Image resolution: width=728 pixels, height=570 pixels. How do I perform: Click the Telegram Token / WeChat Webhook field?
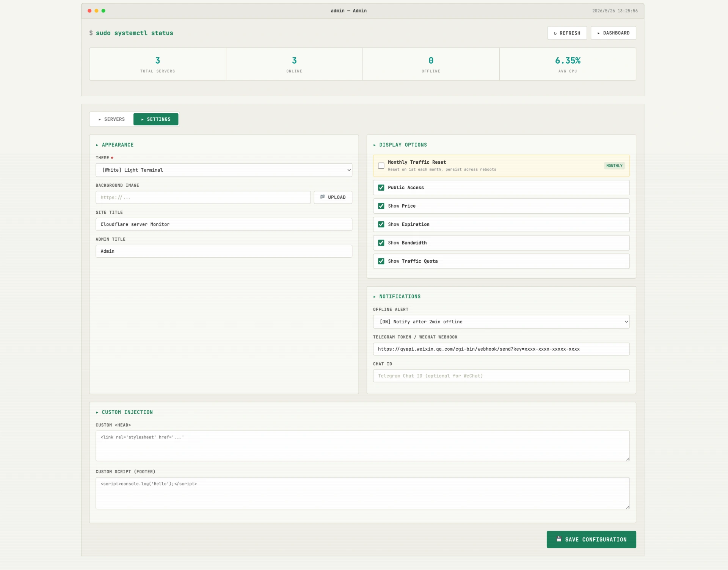click(501, 349)
